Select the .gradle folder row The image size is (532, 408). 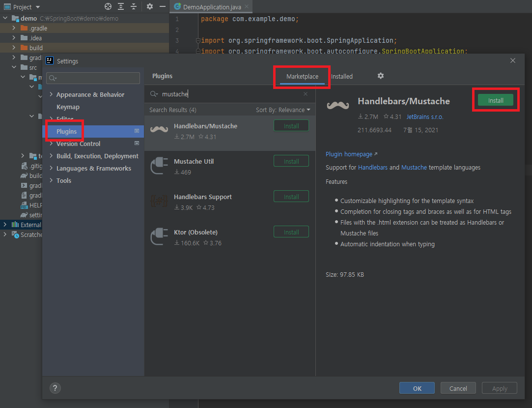click(84, 28)
